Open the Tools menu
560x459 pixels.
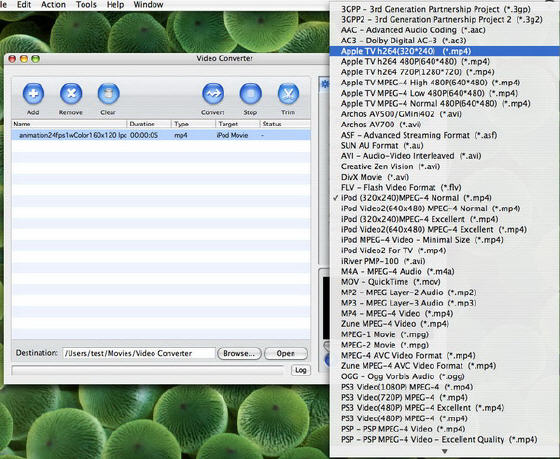pyautogui.click(x=86, y=5)
